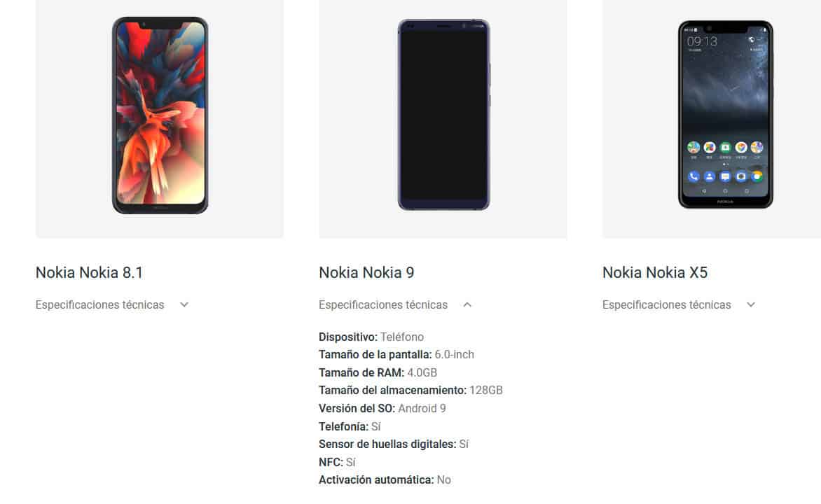Click the Tamaño de la pantalla entry
The image size is (821, 504).
tap(396, 355)
